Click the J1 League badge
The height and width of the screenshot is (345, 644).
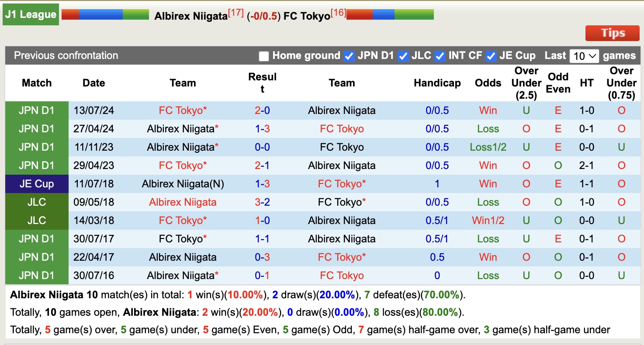pyautogui.click(x=30, y=14)
